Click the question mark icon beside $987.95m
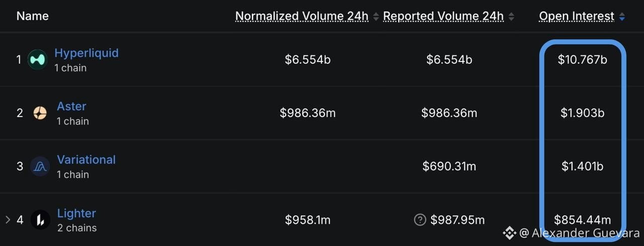Screen dimensions: 644x246 pos(420,220)
